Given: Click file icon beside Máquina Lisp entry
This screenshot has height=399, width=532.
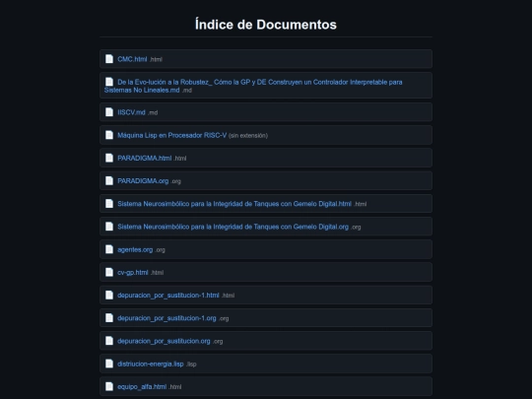Looking at the screenshot, I should [109, 135].
